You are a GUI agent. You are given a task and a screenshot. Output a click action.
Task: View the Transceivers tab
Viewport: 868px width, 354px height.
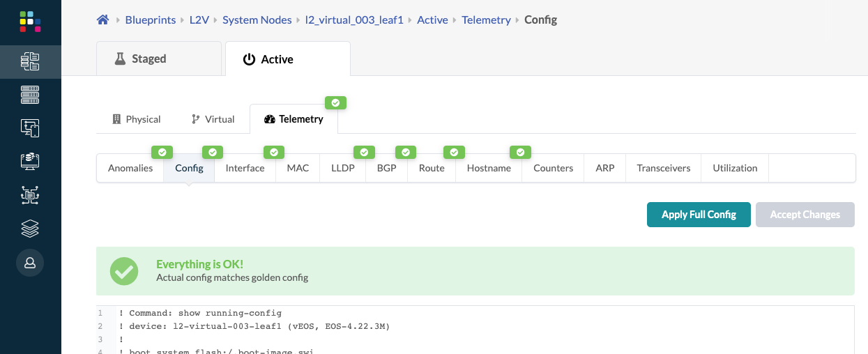pyautogui.click(x=664, y=168)
